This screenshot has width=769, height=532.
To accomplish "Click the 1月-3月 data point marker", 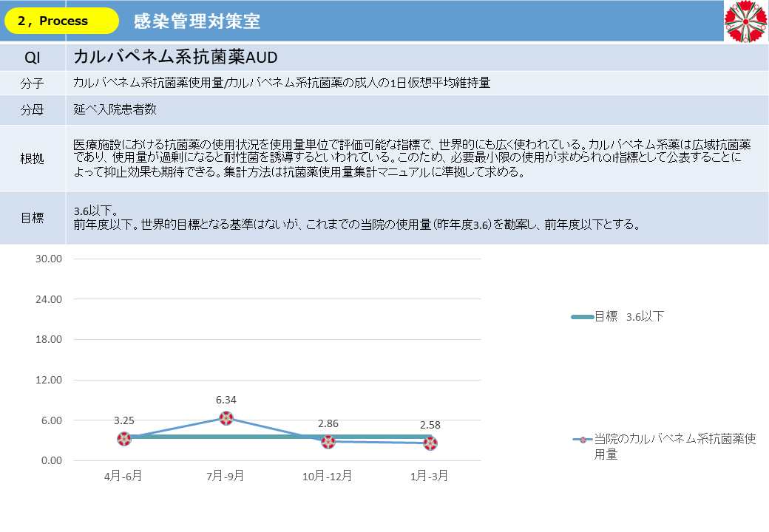I will [x=430, y=443].
